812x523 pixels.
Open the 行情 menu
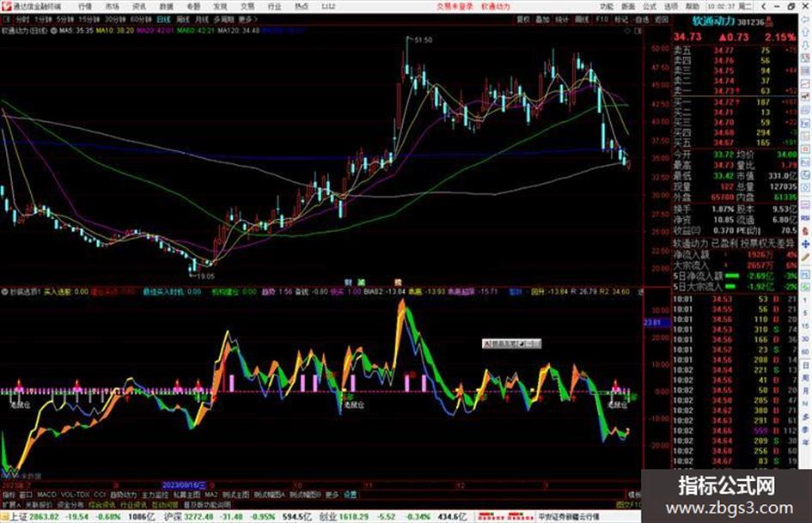[85, 6]
